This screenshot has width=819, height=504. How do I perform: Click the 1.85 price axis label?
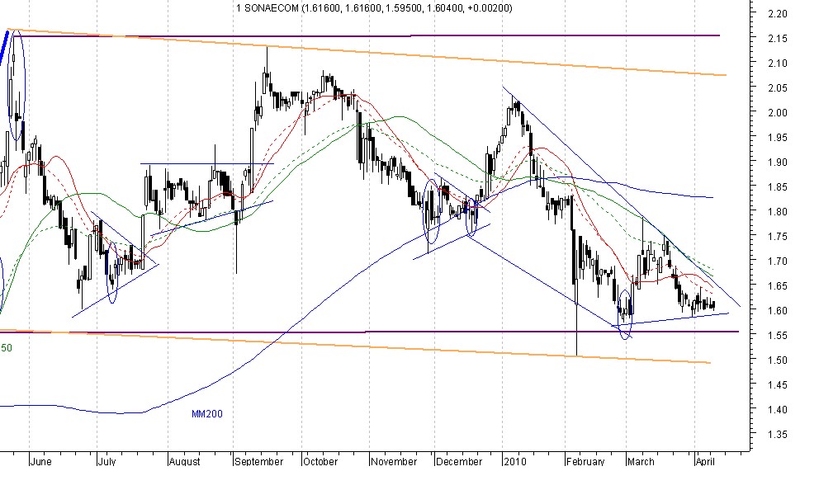(x=777, y=186)
